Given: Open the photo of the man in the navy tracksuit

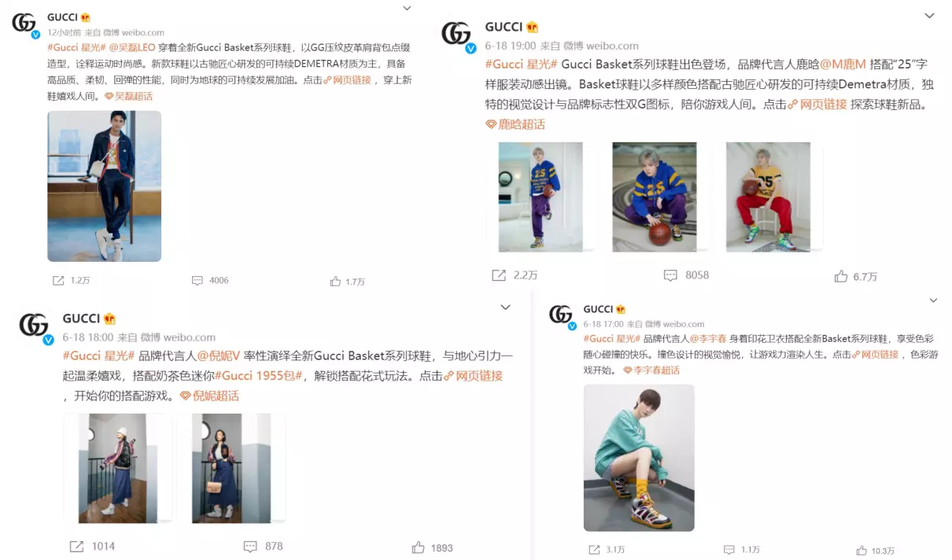Looking at the screenshot, I should click(x=105, y=186).
